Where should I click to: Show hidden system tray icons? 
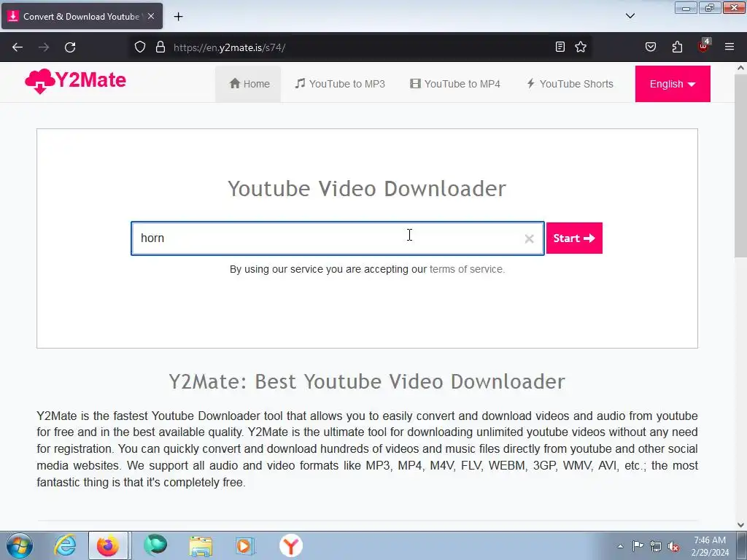[620, 546]
